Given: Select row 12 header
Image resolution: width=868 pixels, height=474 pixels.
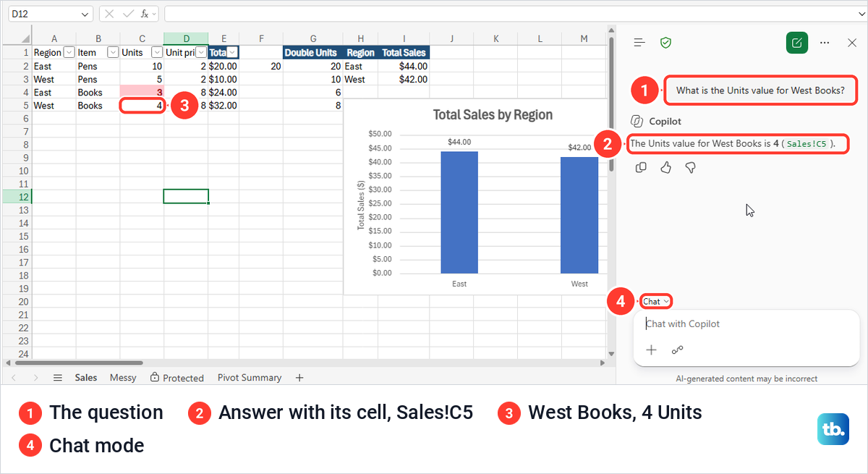Looking at the screenshot, I should (x=16, y=196).
